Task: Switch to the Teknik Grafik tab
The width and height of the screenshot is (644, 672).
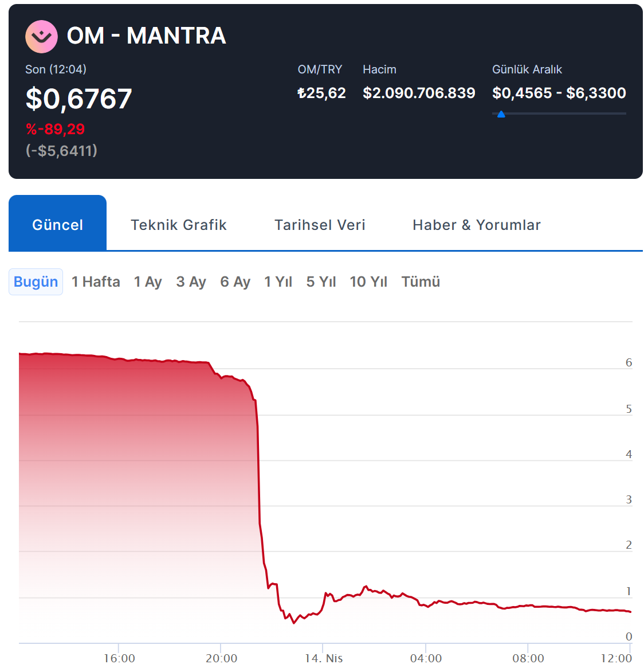Action: (x=178, y=225)
